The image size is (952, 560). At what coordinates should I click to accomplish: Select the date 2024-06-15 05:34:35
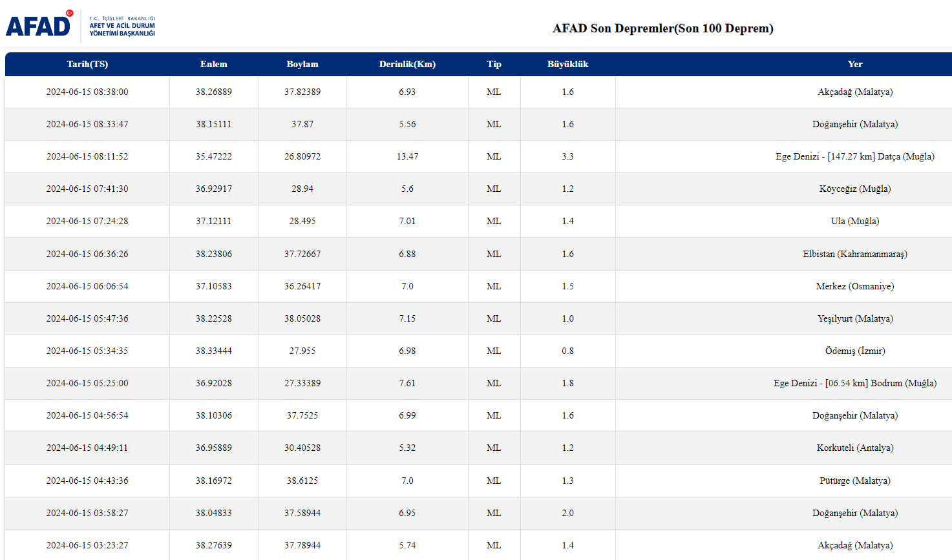87,351
